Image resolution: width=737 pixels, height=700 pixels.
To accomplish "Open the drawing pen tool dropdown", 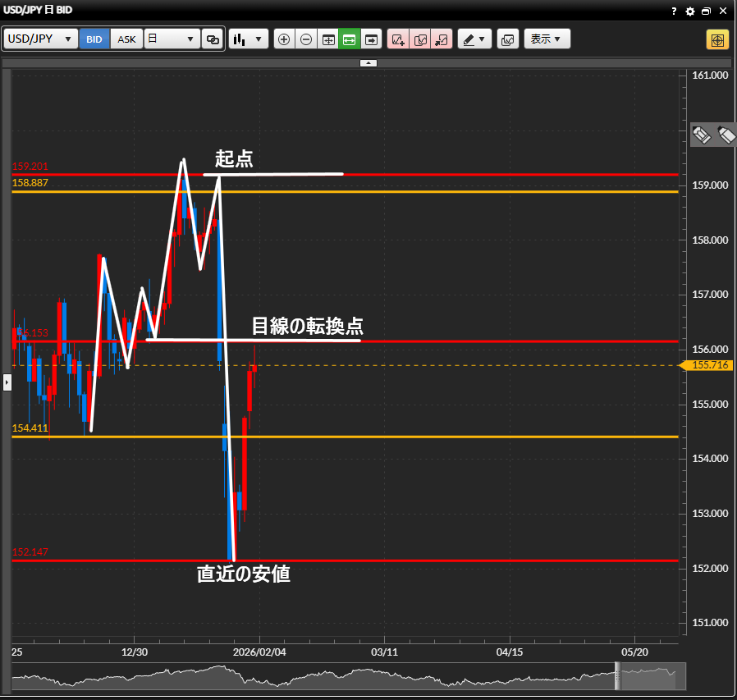I will (x=474, y=39).
